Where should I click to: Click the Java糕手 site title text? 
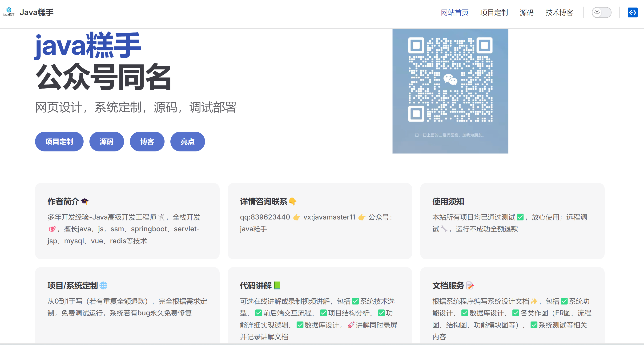point(36,12)
